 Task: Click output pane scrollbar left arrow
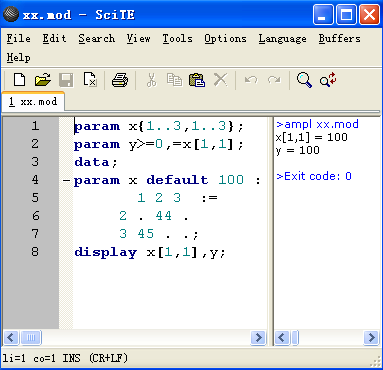point(282,338)
